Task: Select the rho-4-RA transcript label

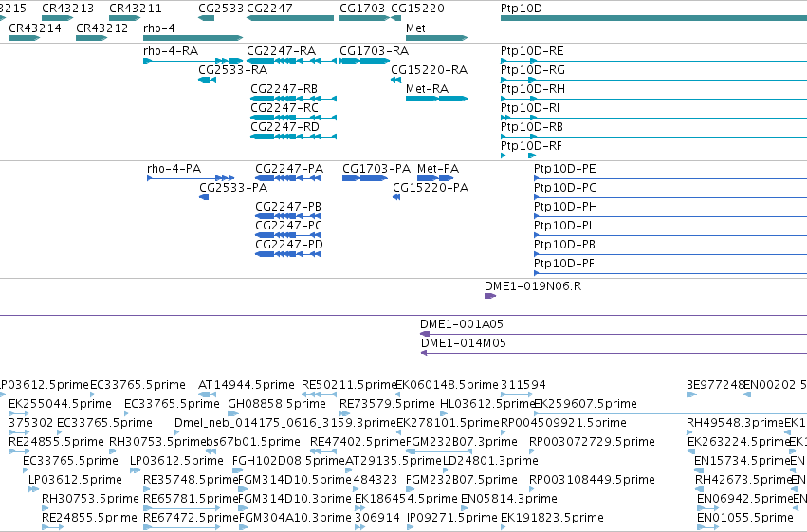Action: (171, 51)
